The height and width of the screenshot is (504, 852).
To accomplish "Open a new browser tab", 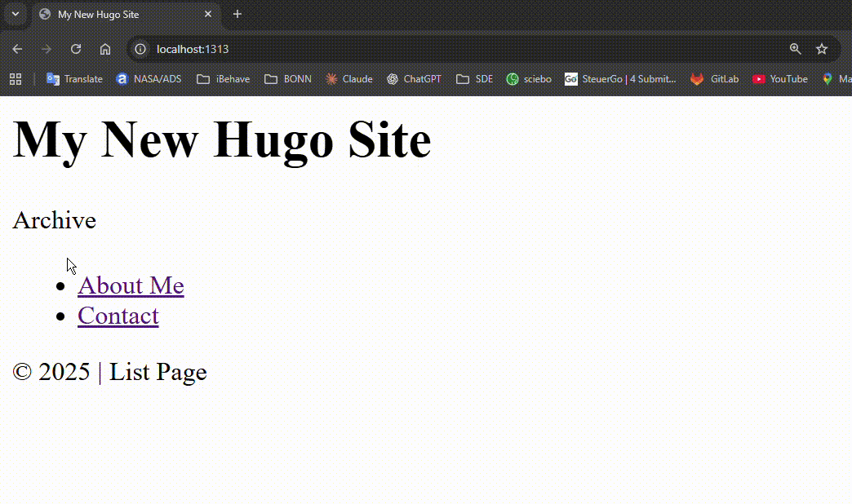I will click(237, 14).
